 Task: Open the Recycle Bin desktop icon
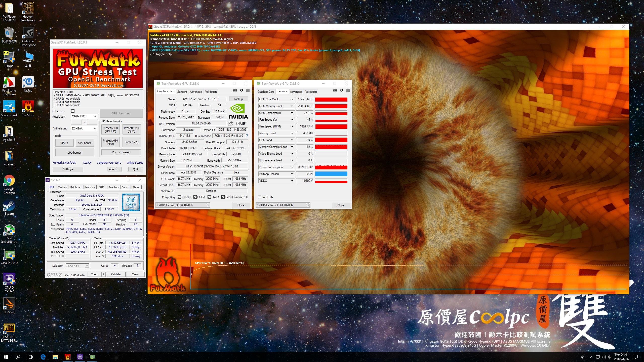tap(9, 35)
